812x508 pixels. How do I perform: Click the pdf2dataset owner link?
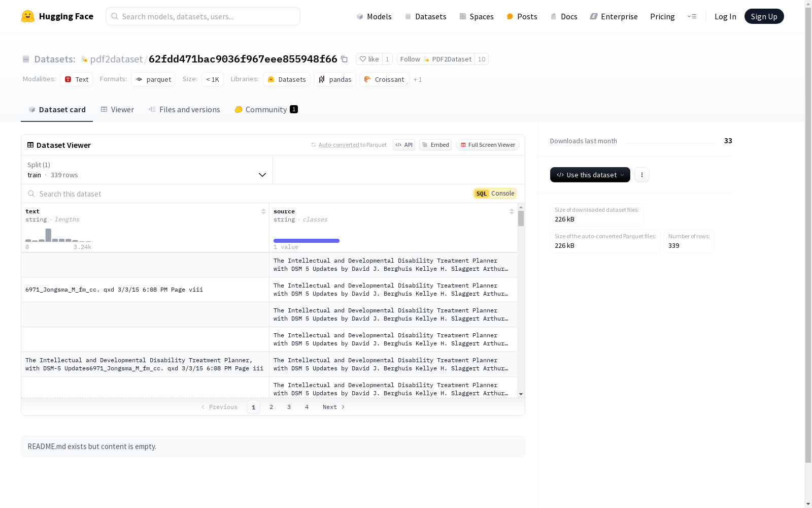(x=116, y=59)
